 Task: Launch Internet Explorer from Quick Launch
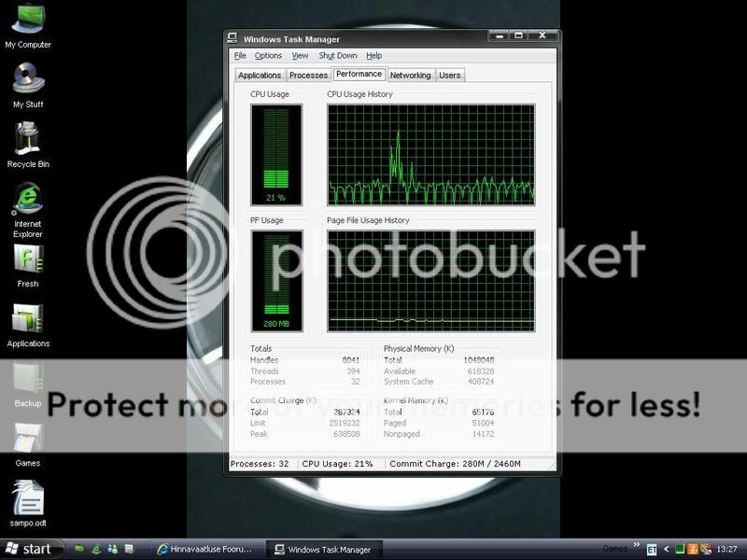tap(96, 549)
